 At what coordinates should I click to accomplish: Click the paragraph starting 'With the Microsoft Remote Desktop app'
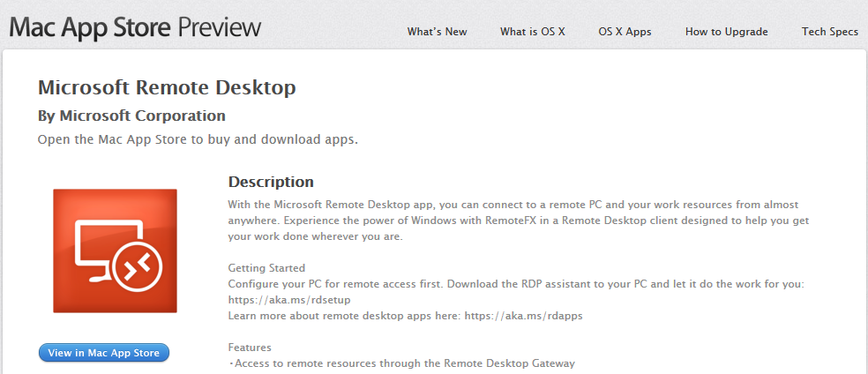[x=518, y=221]
